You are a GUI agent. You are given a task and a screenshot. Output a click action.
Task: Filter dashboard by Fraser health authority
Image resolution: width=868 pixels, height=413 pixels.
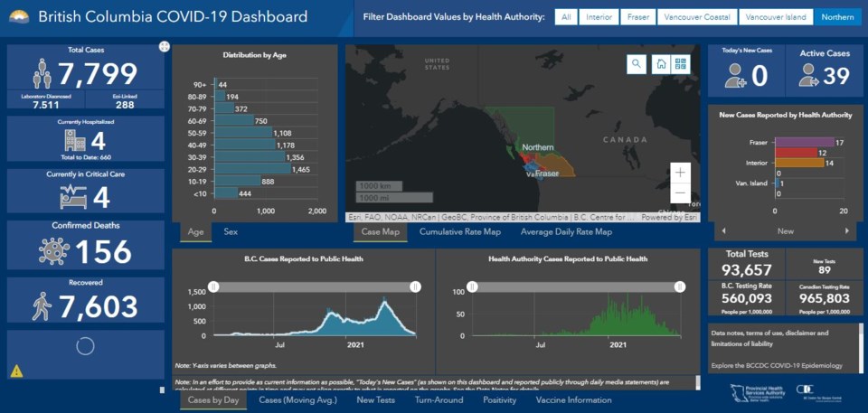pyautogui.click(x=637, y=17)
